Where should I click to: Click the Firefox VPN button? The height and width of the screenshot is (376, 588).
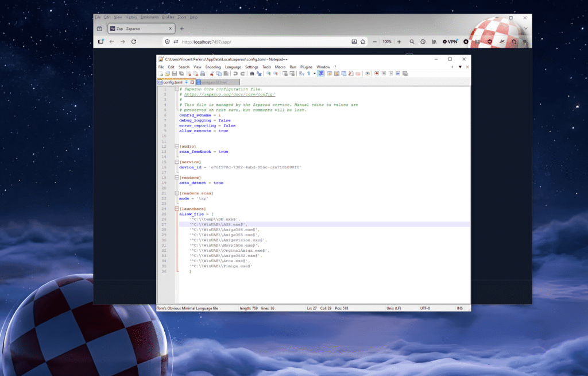click(x=450, y=42)
